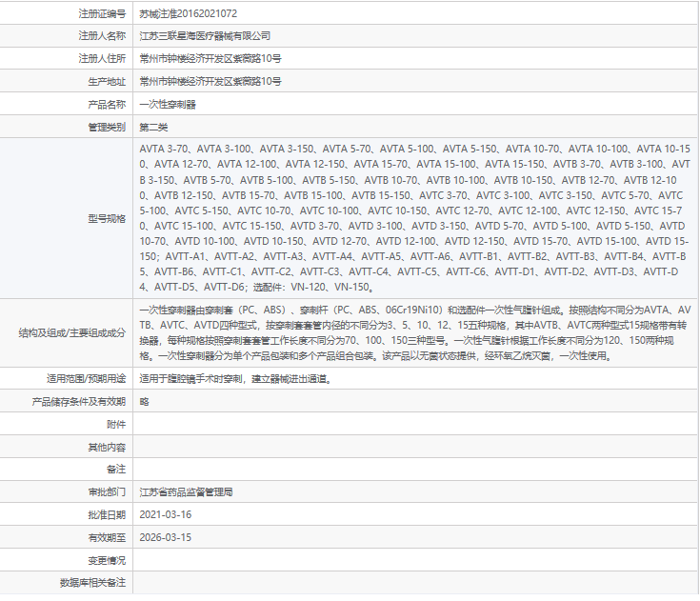Click the 数据库相关备注 label
This screenshot has height=601, width=700.
[x=93, y=583]
